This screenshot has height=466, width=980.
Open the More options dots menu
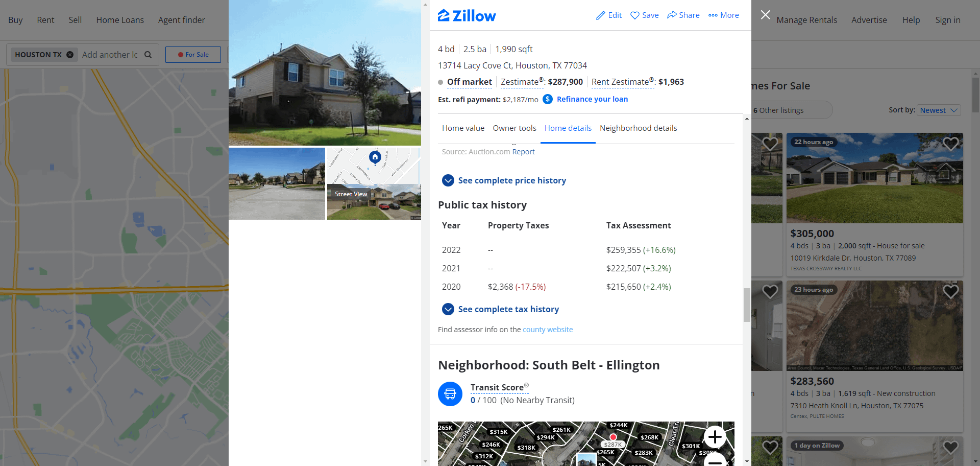point(713,15)
